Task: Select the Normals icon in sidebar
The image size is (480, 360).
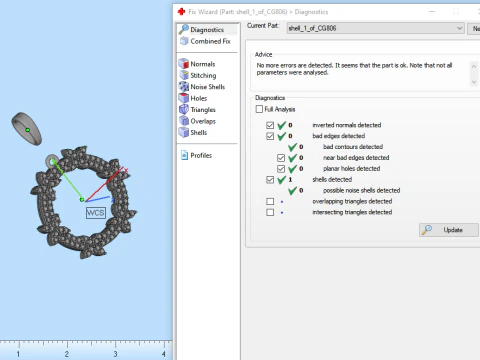Action: [184, 64]
